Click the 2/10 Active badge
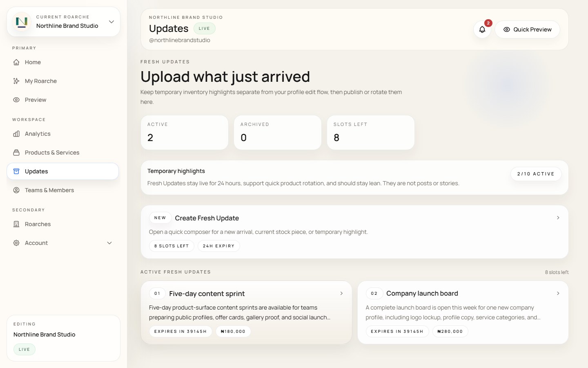The height and width of the screenshot is (368, 588). tap(536, 174)
